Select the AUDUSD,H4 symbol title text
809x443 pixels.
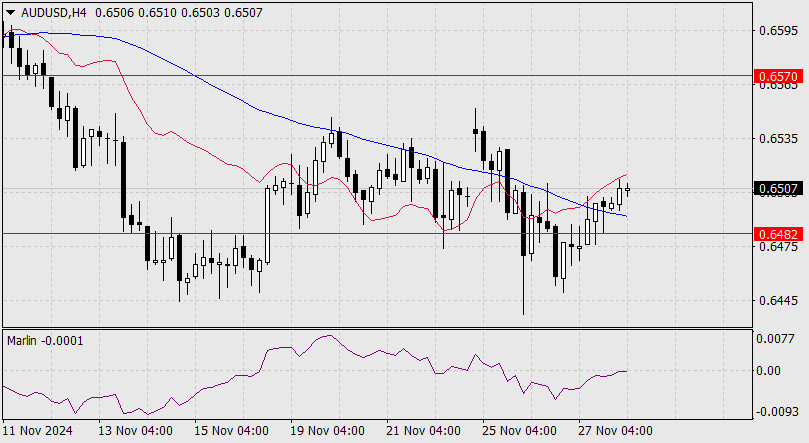click(x=53, y=12)
